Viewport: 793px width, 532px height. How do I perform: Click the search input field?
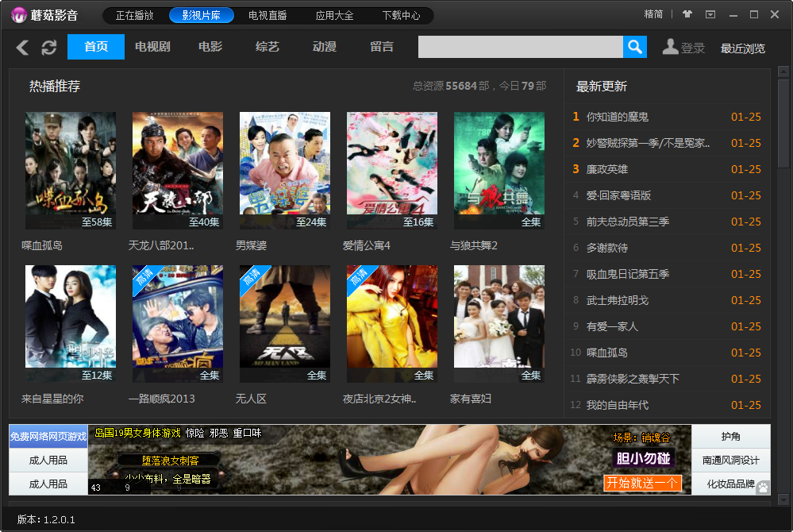(520, 48)
